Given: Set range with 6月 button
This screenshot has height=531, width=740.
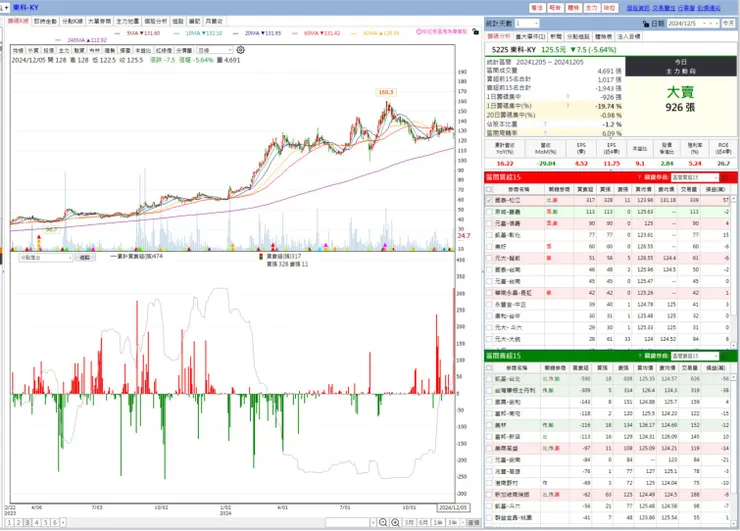Looking at the screenshot, I should coord(424,523).
